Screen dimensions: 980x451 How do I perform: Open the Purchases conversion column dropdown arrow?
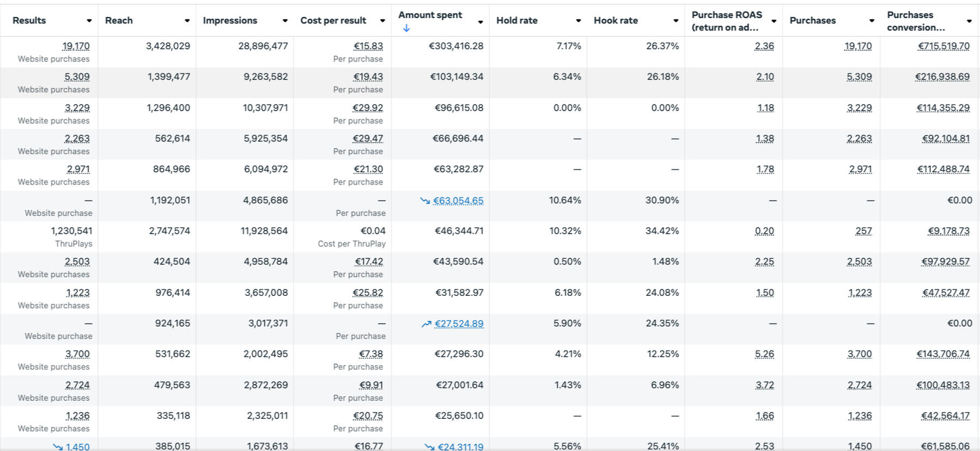pyautogui.click(x=969, y=21)
